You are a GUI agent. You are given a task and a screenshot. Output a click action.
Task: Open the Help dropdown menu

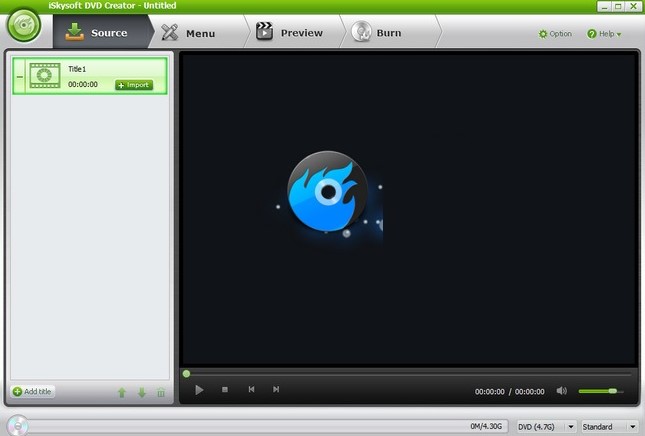604,34
